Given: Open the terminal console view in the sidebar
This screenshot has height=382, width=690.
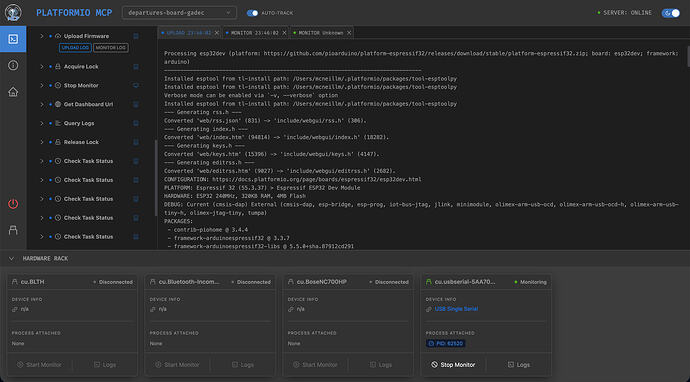Looking at the screenshot, I should [x=13, y=39].
